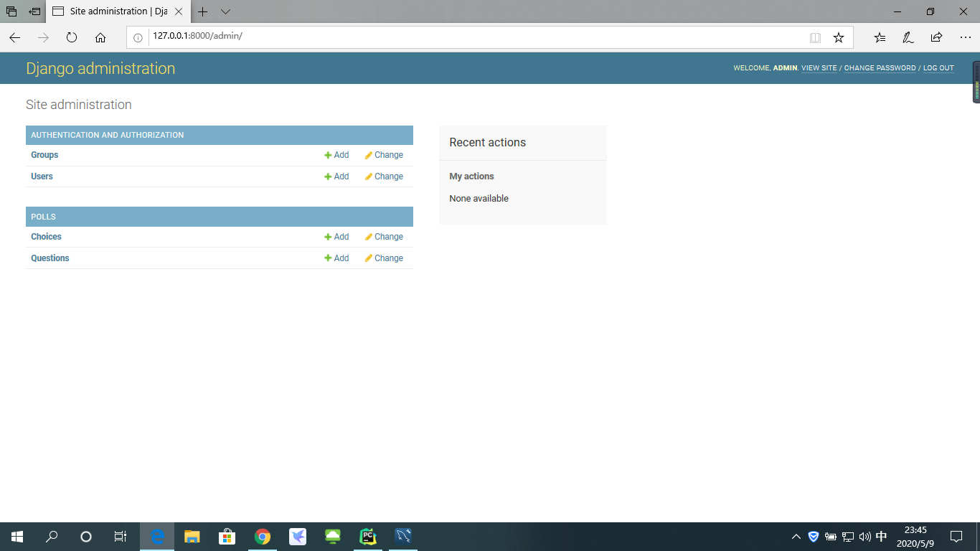Go back to the previous page
Image resolution: width=980 pixels, height=551 pixels.
(x=14, y=37)
